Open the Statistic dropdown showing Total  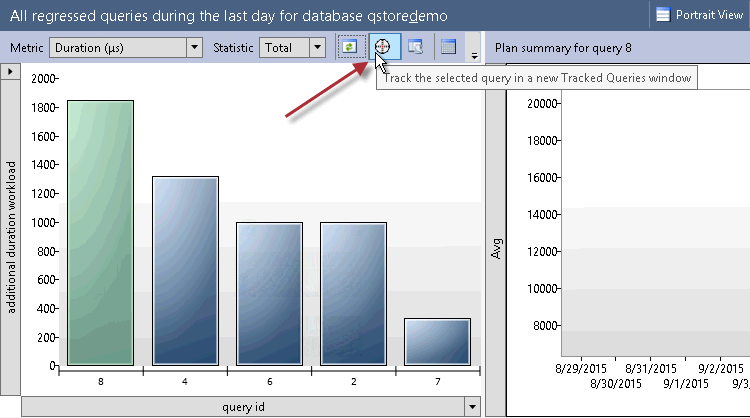(292, 48)
